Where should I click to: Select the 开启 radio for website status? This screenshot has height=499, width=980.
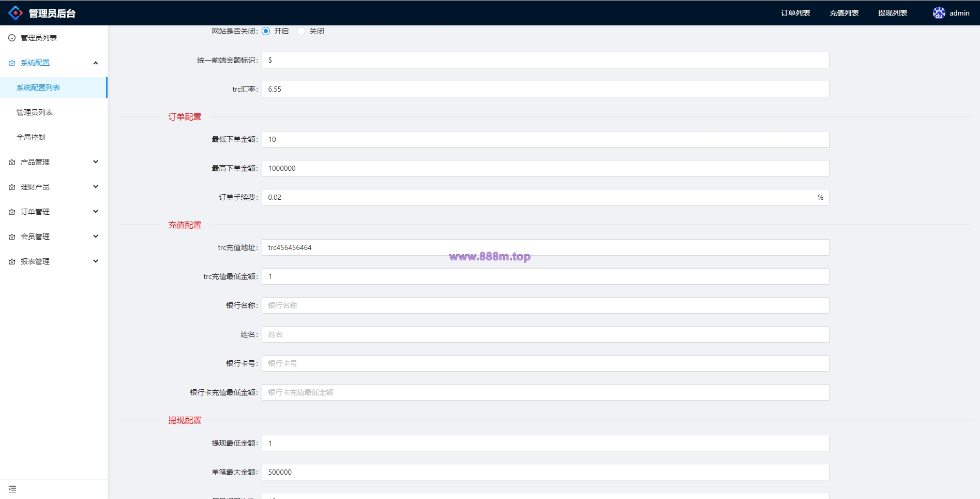[266, 31]
